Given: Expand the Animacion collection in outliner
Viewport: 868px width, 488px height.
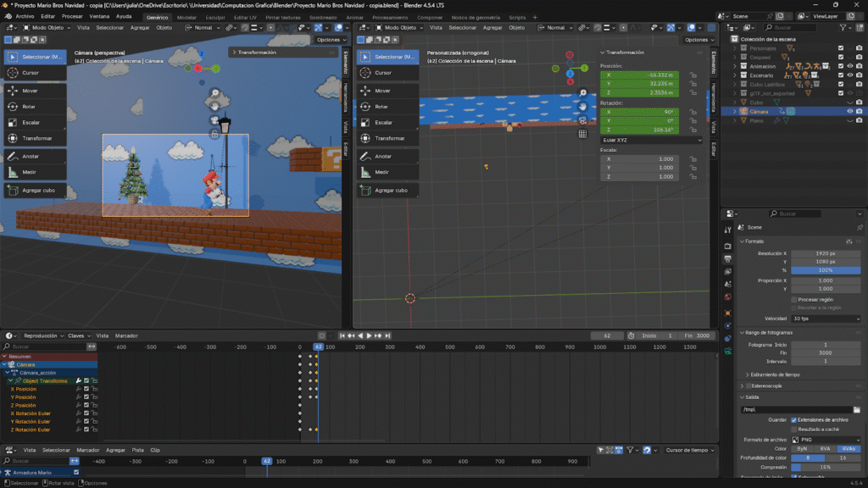Looking at the screenshot, I should (x=736, y=66).
